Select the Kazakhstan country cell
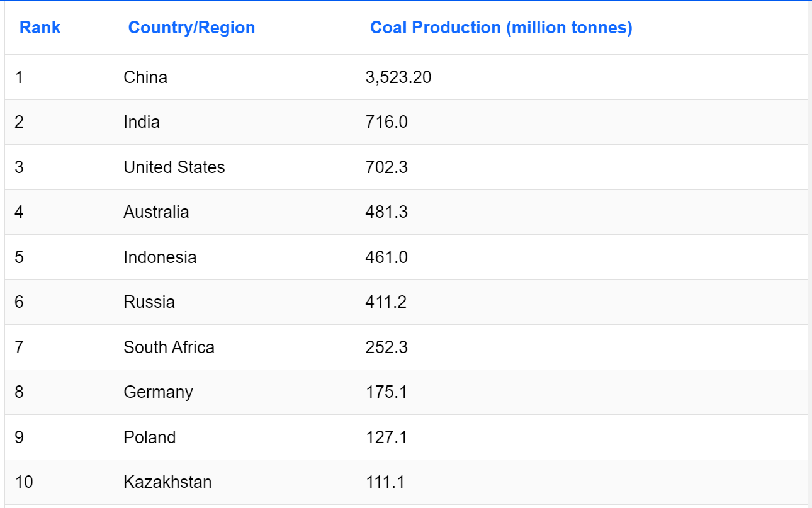Image resolution: width=812 pixels, height=508 pixels. click(x=167, y=482)
